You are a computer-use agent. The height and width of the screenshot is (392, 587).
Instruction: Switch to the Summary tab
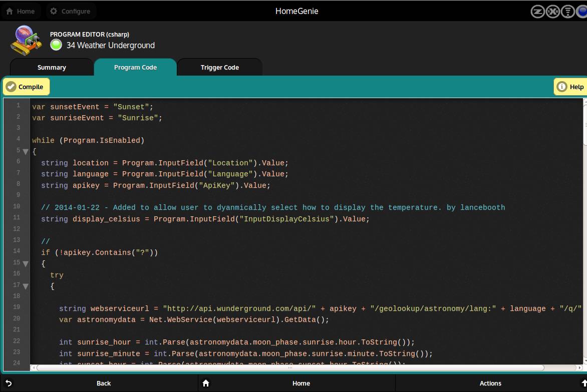(52, 67)
